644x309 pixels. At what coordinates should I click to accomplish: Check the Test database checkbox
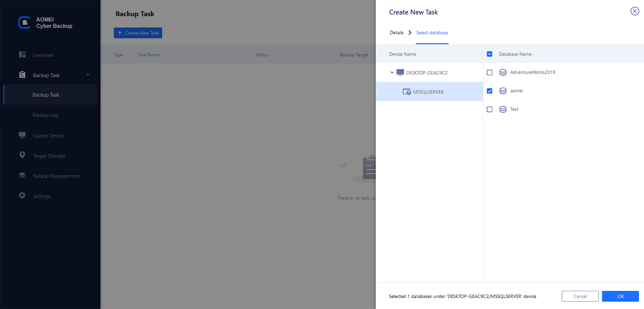click(489, 109)
